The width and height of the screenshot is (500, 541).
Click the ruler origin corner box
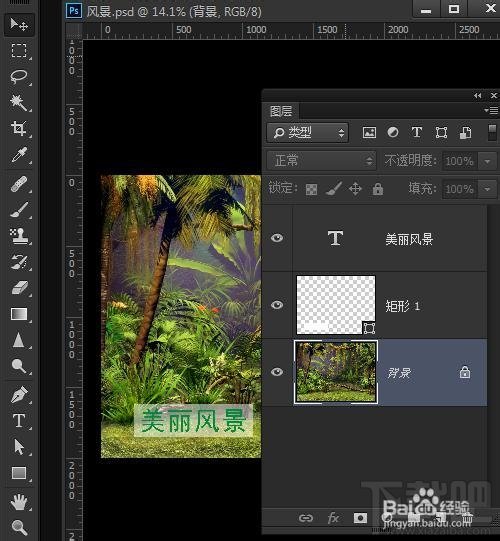(74, 31)
